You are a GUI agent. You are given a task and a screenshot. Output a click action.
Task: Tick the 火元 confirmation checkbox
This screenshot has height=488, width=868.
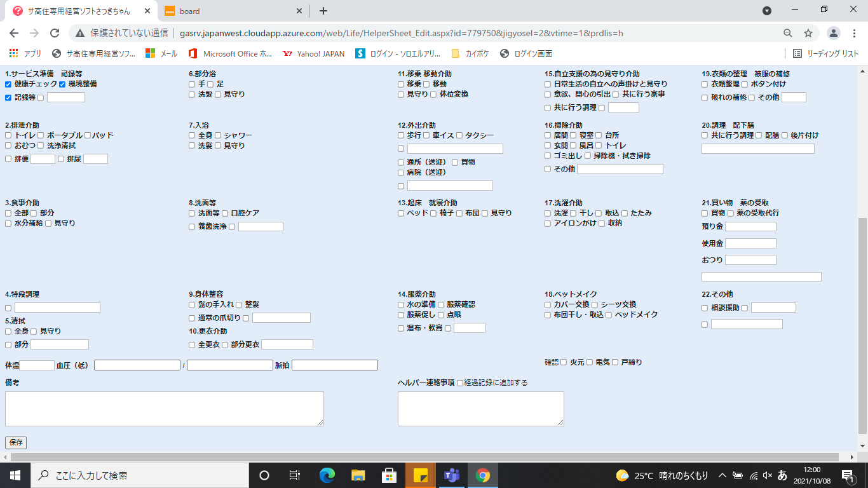pyautogui.click(x=564, y=362)
